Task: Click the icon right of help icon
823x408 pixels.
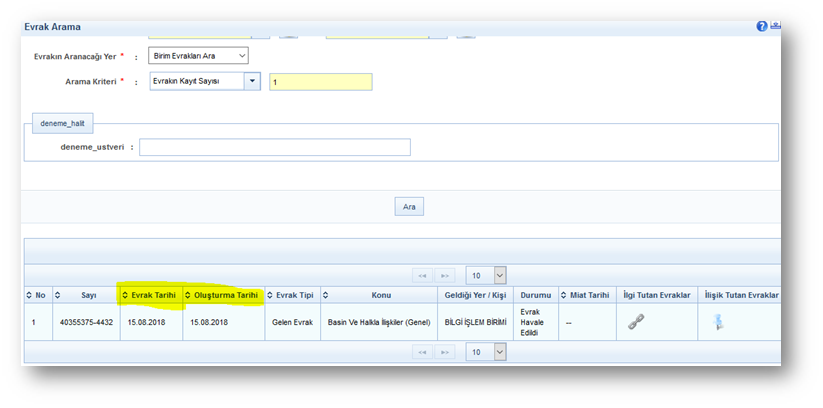Action: point(776,26)
